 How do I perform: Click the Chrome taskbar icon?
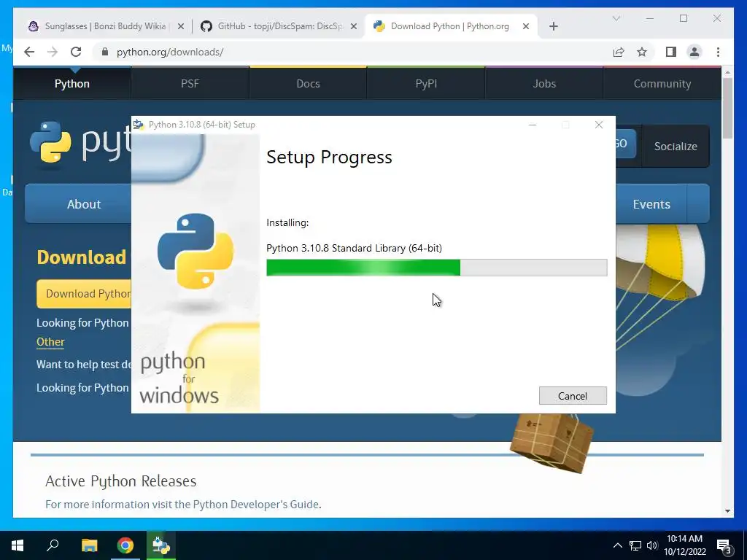(125, 545)
